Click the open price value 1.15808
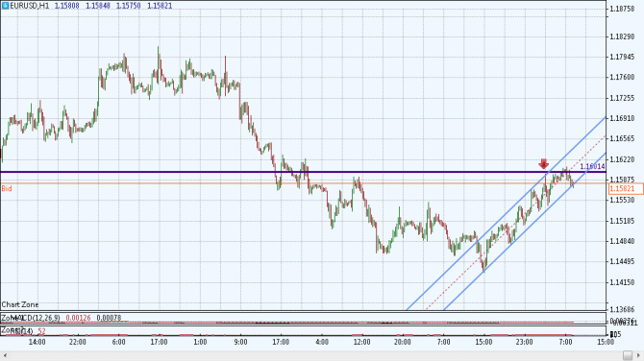Viewport: 644px width, 361px height. (x=67, y=6)
